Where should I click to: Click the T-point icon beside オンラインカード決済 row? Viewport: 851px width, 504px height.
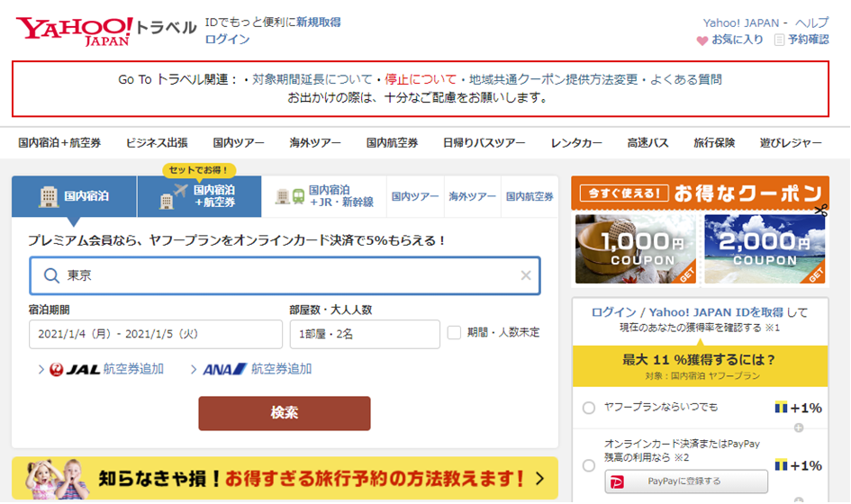[x=781, y=465]
